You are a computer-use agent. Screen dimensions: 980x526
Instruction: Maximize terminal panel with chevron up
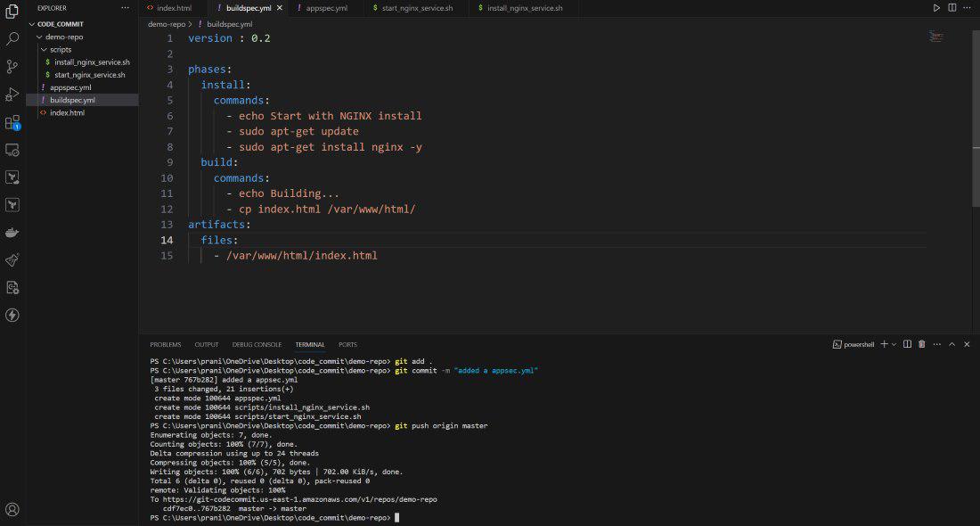(951, 344)
